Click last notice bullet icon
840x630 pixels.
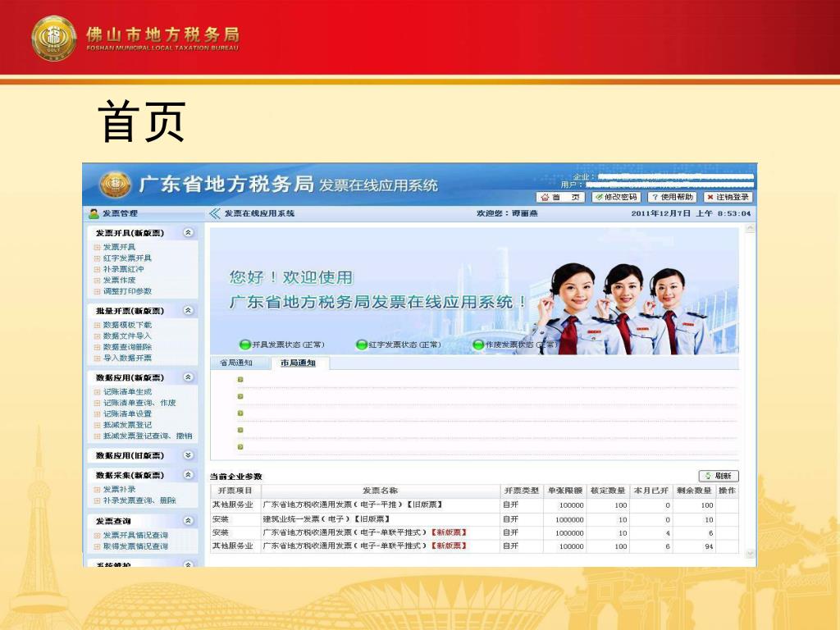pos(240,447)
